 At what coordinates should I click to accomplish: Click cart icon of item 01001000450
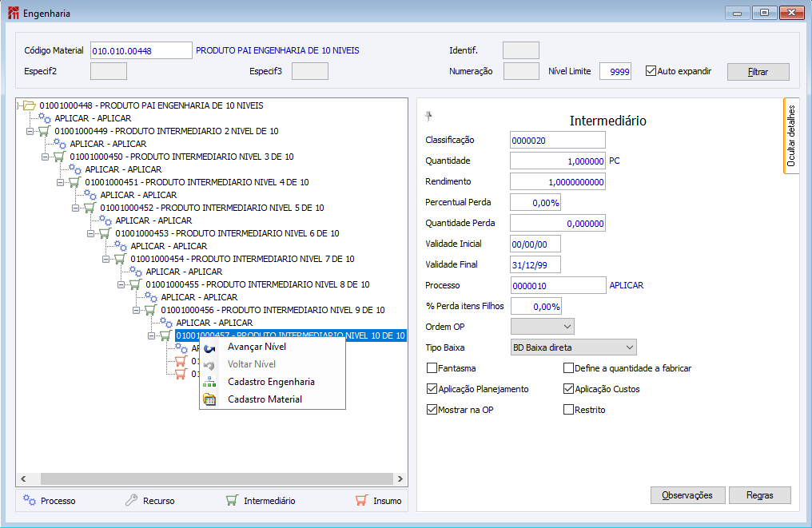[x=60, y=157]
